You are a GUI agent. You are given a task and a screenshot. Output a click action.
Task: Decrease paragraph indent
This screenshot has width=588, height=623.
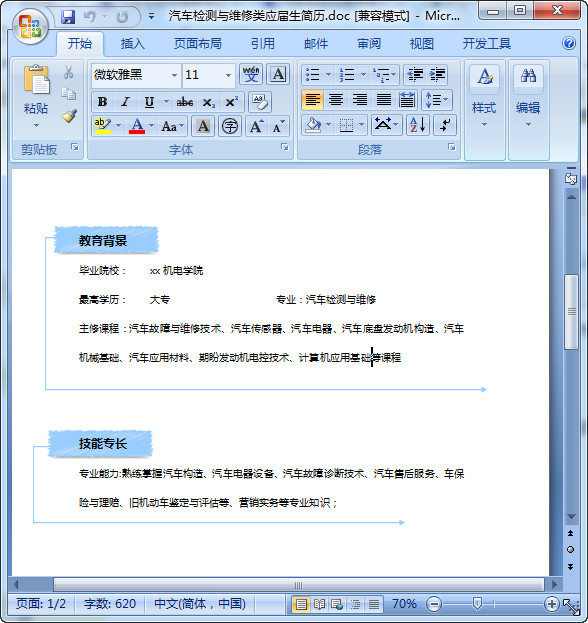(415, 74)
